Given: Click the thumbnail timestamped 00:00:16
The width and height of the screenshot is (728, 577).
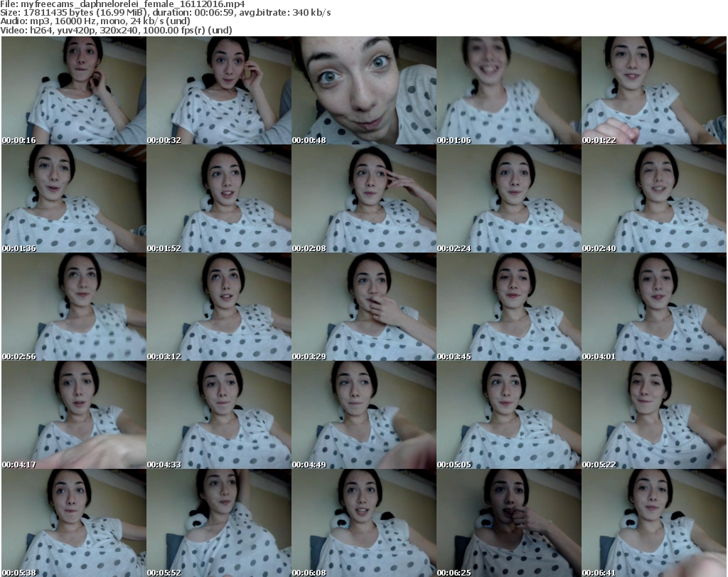Looking at the screenshot, I should point(73,90).
